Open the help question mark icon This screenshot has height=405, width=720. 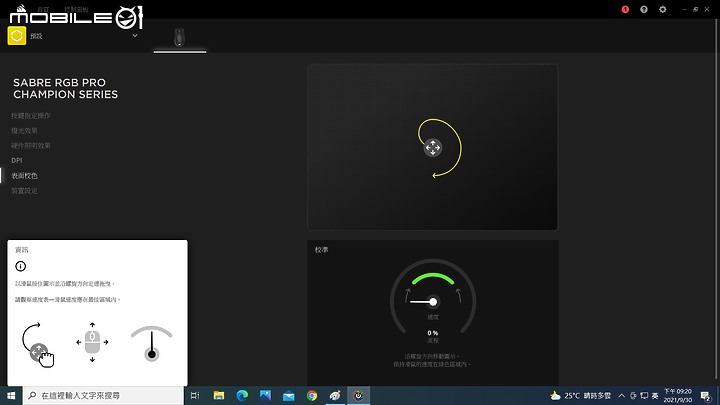click(x=644, y=9)
